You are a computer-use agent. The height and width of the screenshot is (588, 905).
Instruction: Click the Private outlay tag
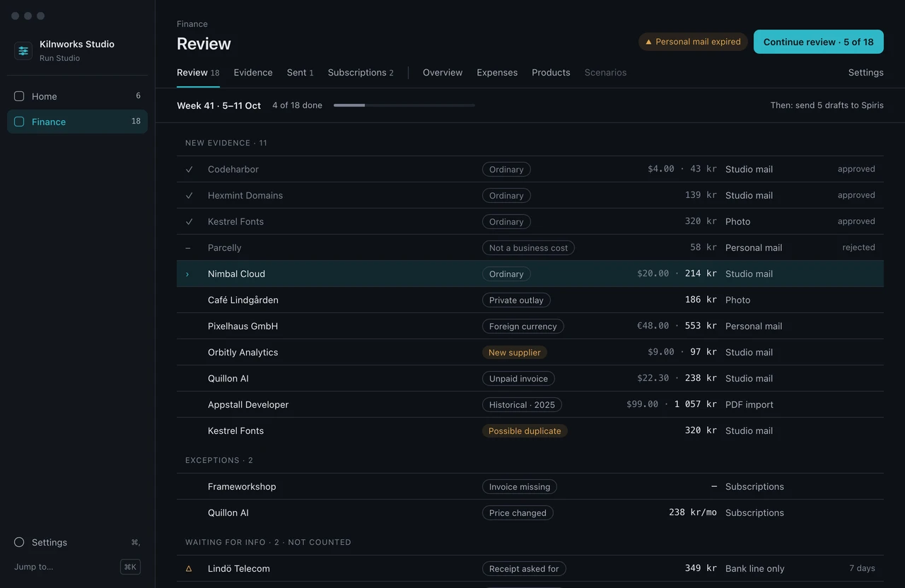point(516,300)
